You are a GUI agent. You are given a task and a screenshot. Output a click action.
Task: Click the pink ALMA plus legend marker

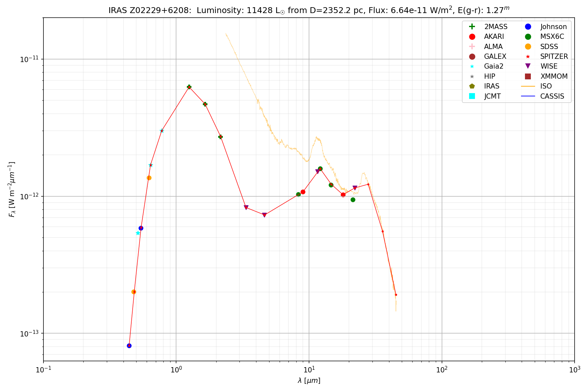point(472,46)
